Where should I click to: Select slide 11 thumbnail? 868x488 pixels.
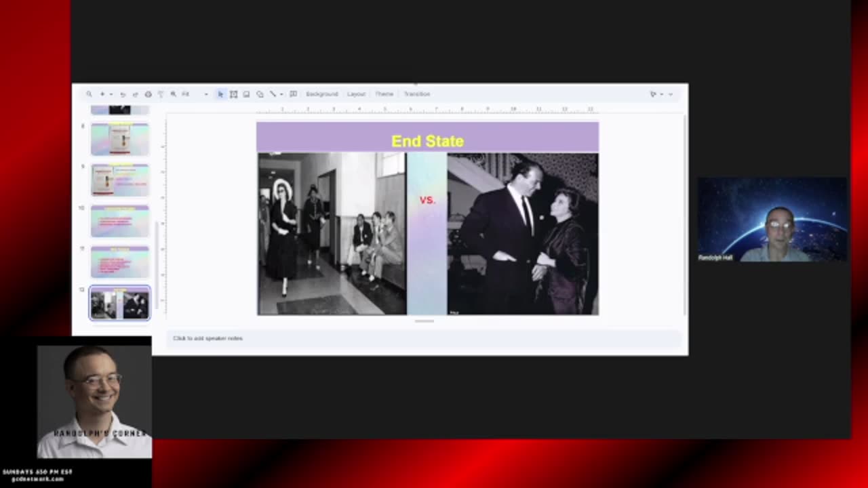(x=120, y=262)
